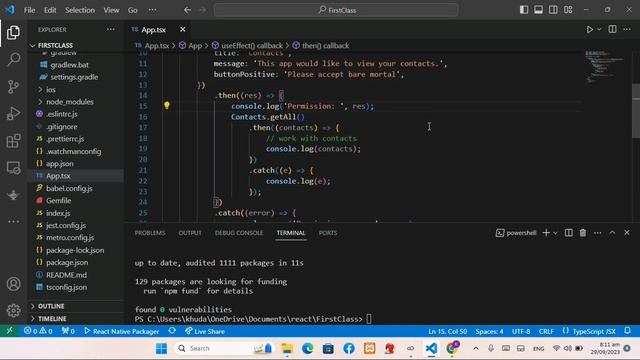
Task: Open package.json in the explorer
Action: click(67, 262)
